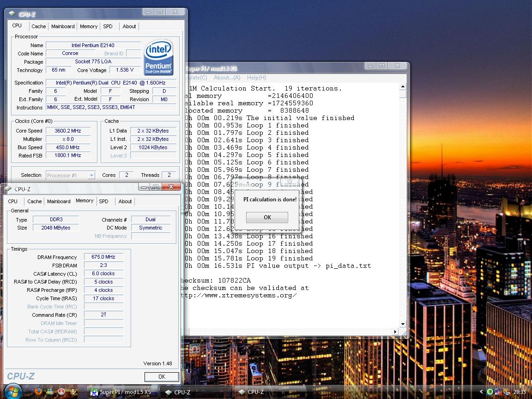Click OK button in lower CPU-Z window
532x399 pixels.
coord(162,377)
